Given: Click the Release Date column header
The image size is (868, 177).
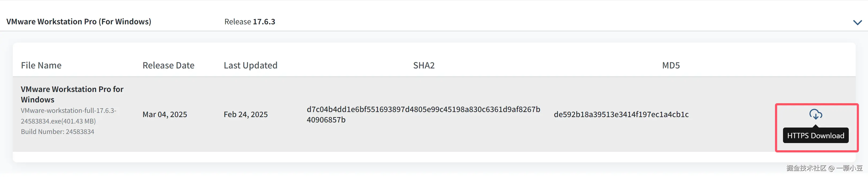Looking at the screenshot, I should point(168,66).
